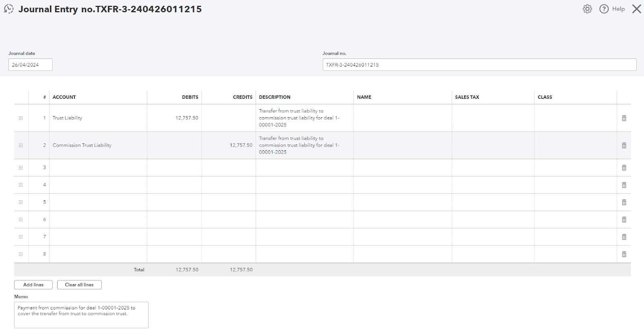The image size is (644, 334).
Task: Click the ACCOUNT column header
Action: (64, 97)
